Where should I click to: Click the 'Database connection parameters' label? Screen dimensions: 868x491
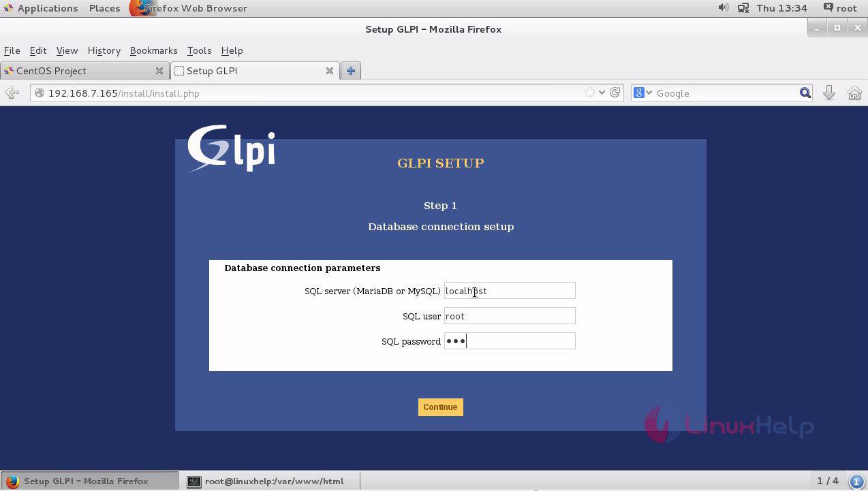click(x=303, y=268)
